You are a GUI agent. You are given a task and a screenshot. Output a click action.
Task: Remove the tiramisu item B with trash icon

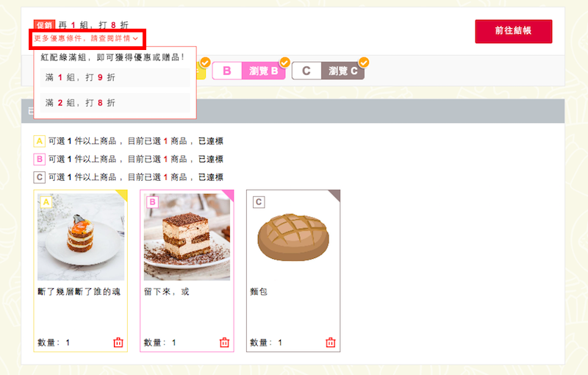tap(224, 343)
